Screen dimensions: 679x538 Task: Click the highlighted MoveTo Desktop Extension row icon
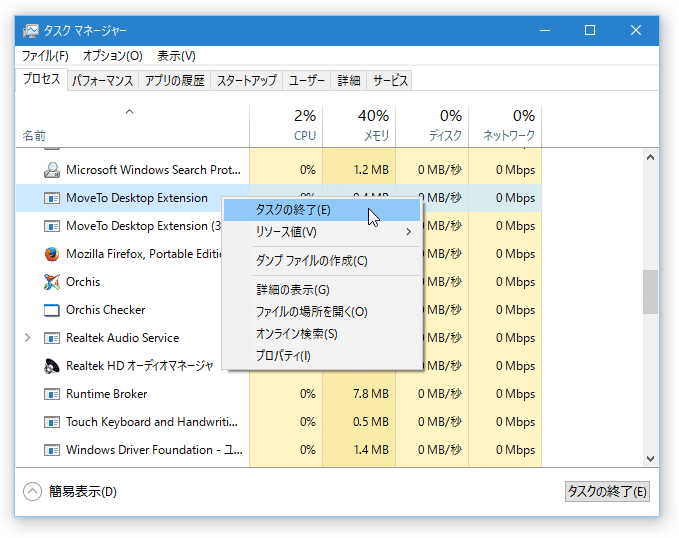(x=52, y=198)
